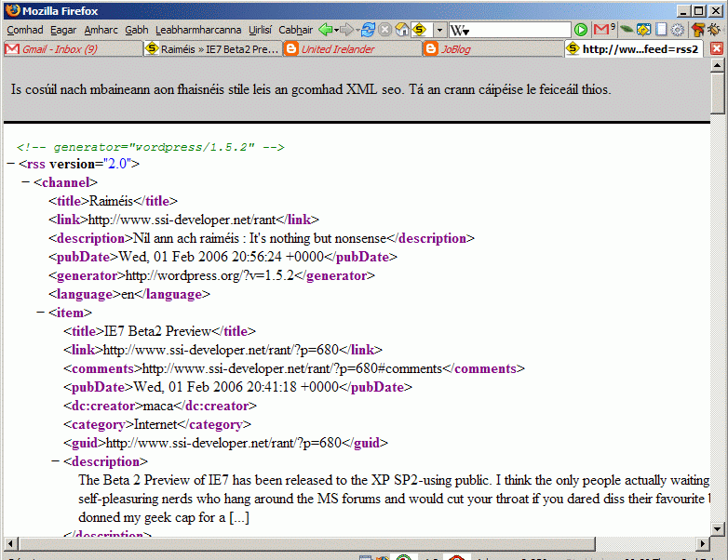Switch to the Gmail - Inbox (9) tab
This screenshot has width=728, height=560.
(x=73, y=49)
